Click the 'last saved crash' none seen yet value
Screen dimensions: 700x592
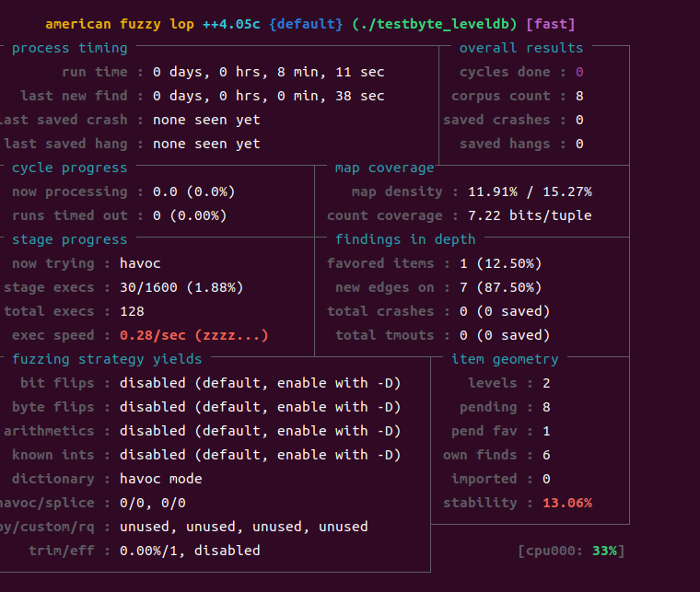point(206,120)
